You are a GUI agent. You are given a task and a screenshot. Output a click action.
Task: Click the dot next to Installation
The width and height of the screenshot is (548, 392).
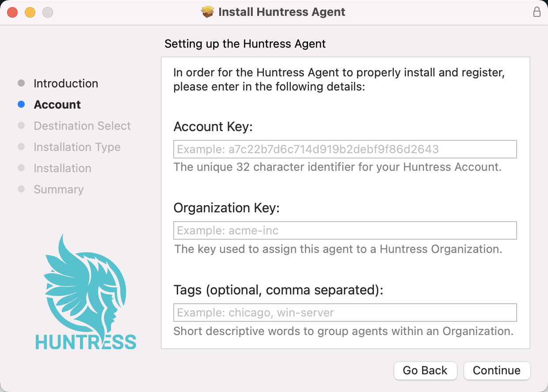point(21,168)
